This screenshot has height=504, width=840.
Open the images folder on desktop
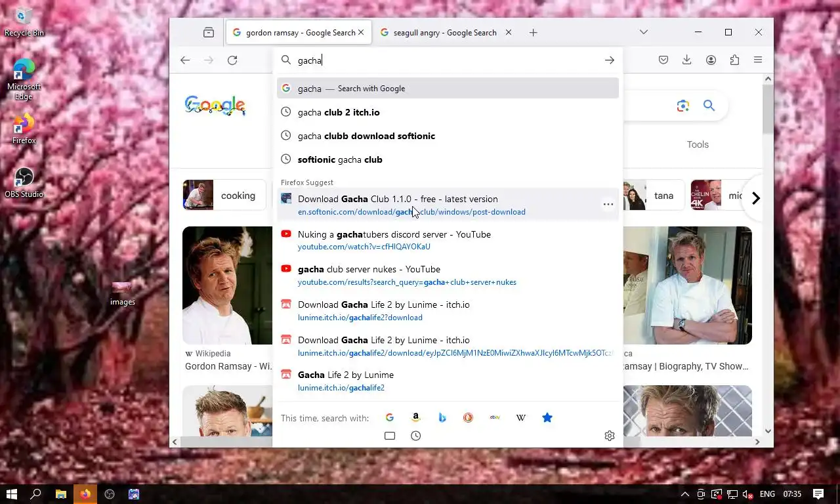pos(122,293)
